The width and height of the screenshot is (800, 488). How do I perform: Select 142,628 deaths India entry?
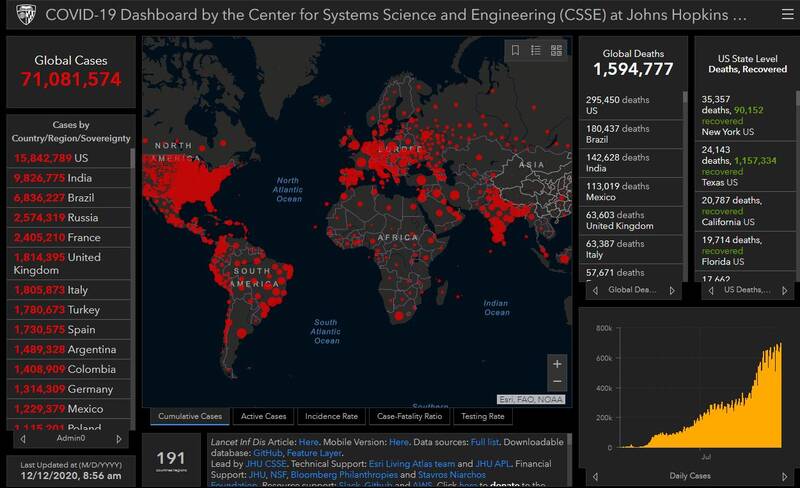pos(631,163)
